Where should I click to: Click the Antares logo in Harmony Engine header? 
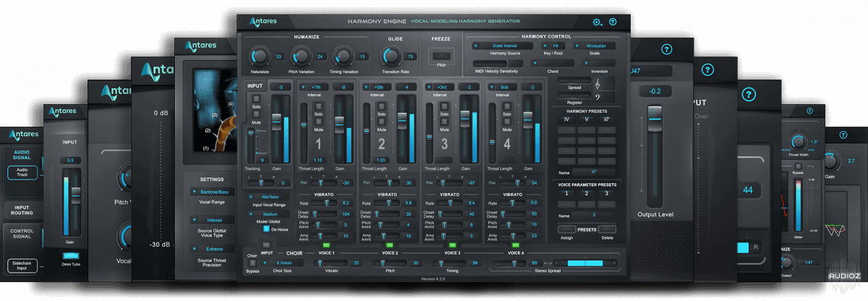tap(263, 22)
